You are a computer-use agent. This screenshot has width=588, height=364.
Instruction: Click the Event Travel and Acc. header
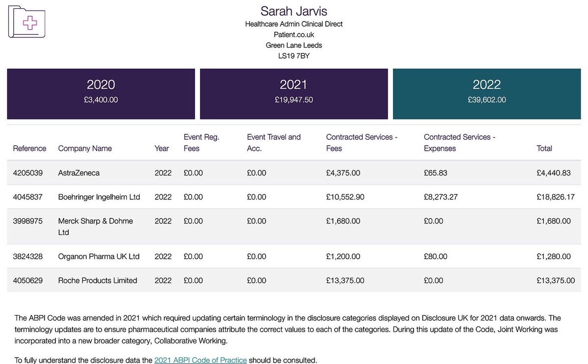273,143
